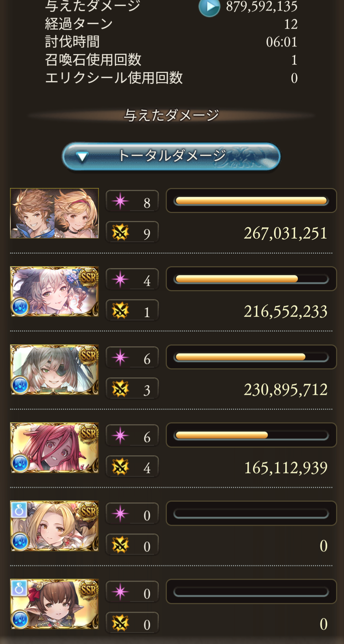Screen dimensions: 344x644
Task: Click the white triangle arrow on dropdown
Action: point(82,157)
